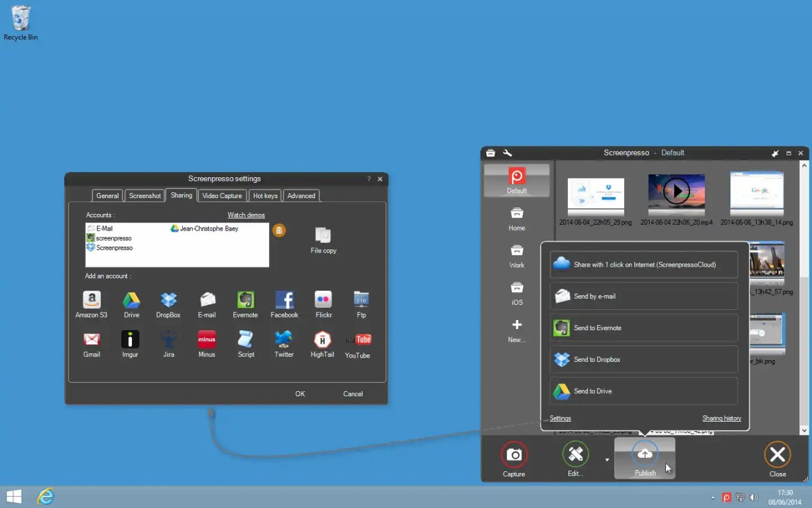812x508 pixels.
Task: Switch to the Video Capture tab
Action: [221, 196]
